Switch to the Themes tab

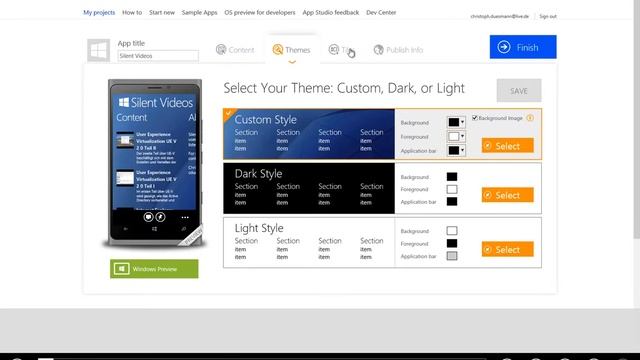(292, 50)
